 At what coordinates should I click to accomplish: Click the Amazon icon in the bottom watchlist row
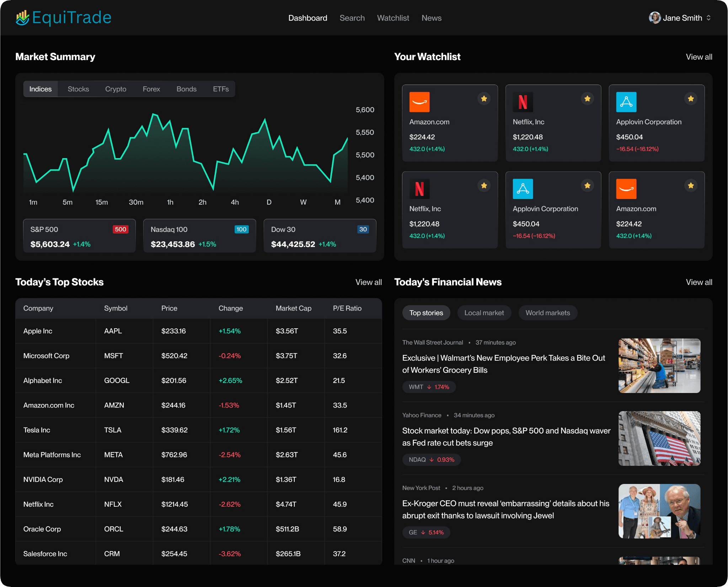627,189
